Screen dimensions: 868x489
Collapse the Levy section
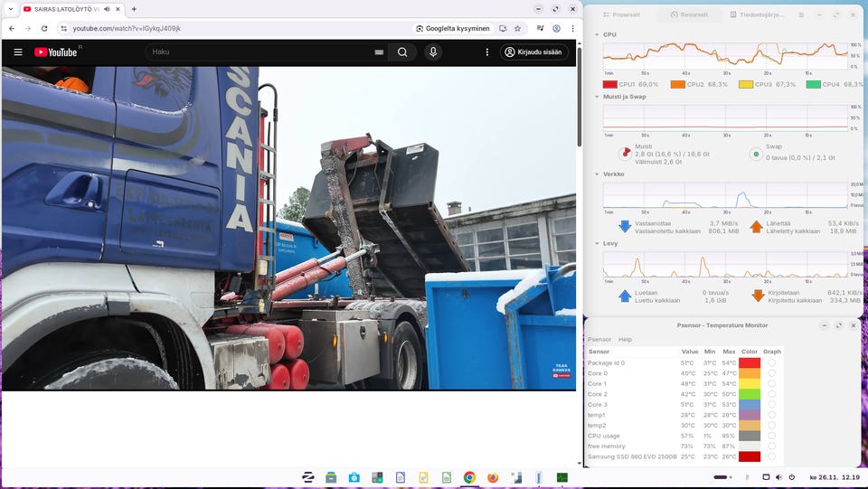tap(597, 243)
